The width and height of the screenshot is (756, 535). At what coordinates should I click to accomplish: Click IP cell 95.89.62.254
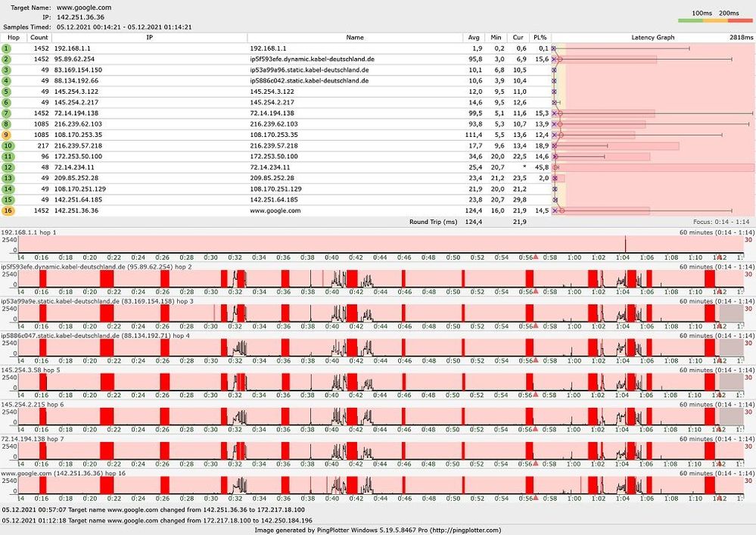click(74, 59)
